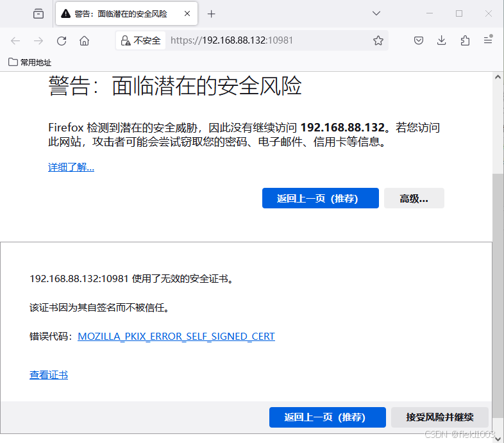Click the text 该证书因为其自签名而不被信任。
Screen dimensions: 504x443
[99, 308]
